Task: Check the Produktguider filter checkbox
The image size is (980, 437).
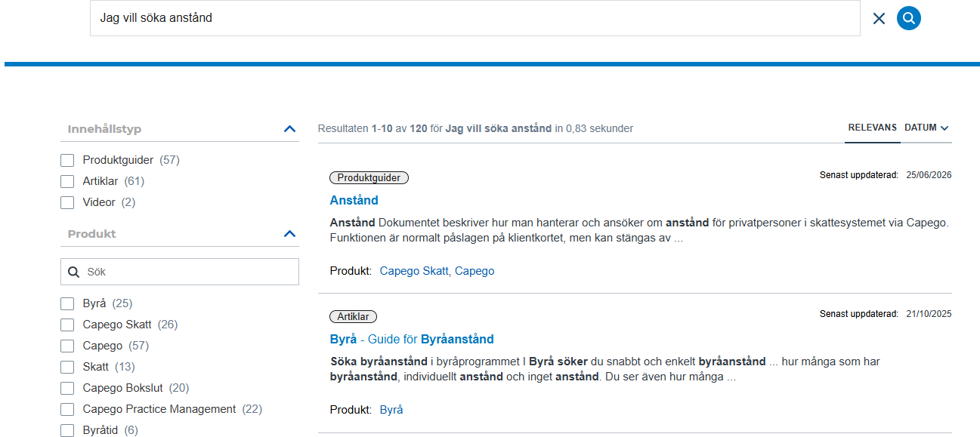Action: click(67, 160)
